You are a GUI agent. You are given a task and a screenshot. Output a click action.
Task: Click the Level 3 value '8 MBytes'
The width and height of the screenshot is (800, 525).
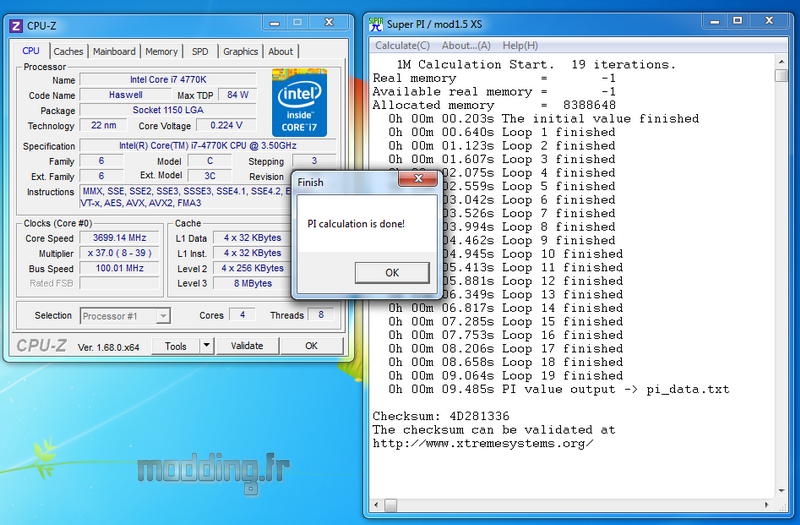[253, 283]
